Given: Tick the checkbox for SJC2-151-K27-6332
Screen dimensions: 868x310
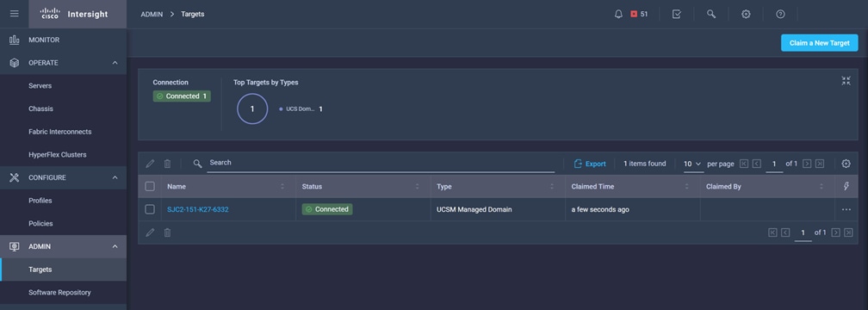Looking at the screenshot, I should (x=150, y=209).
